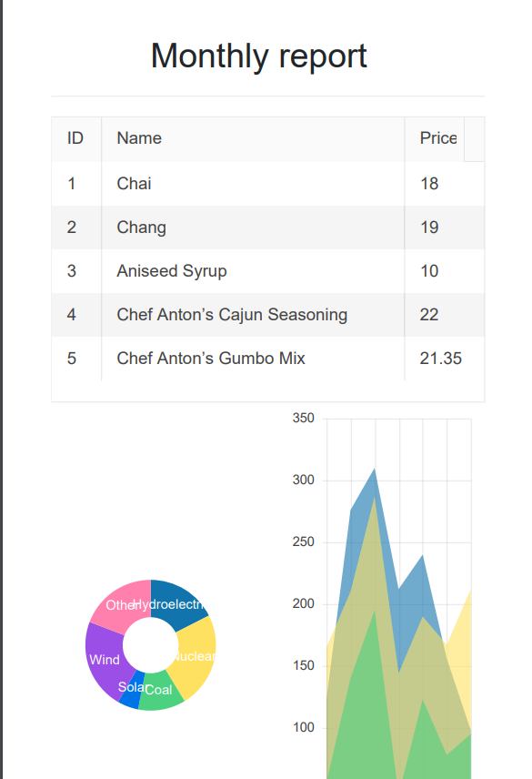Click the ID column header
Image resolution: width=532 pixels, height=779 pixels.
pos(76,138)
